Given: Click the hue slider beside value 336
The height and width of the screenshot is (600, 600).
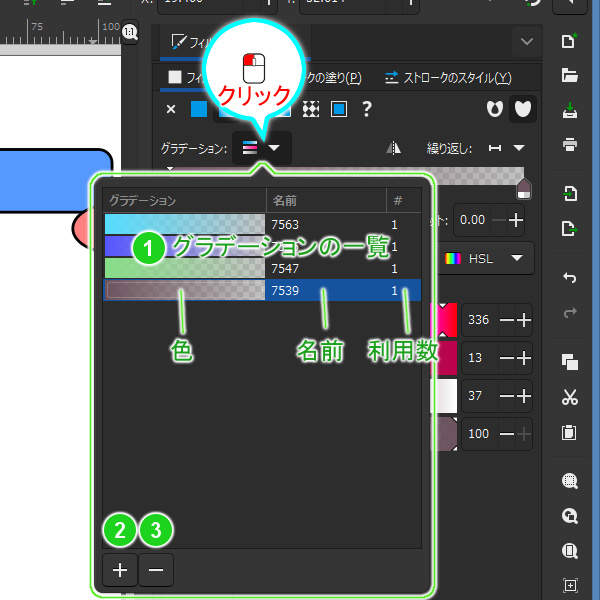Looking at the screenshot, I should pyautogui.click(x=445, y=320).
